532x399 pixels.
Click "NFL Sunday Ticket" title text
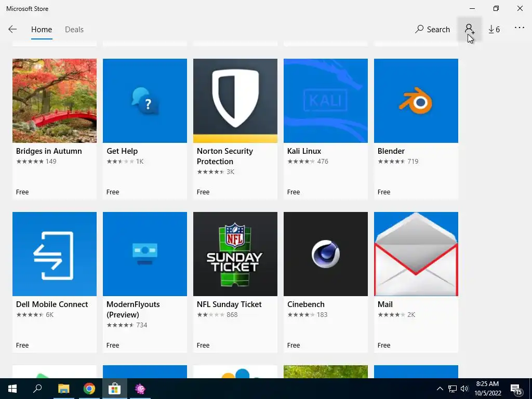point(229,304)
